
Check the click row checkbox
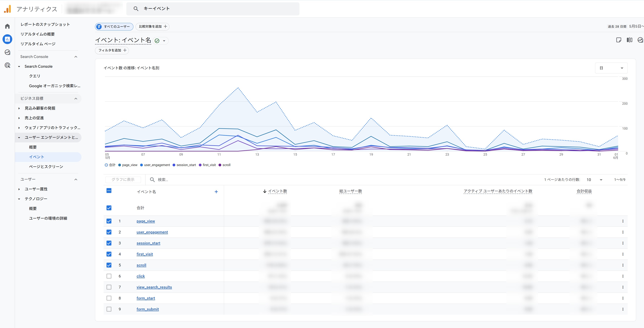109,276
